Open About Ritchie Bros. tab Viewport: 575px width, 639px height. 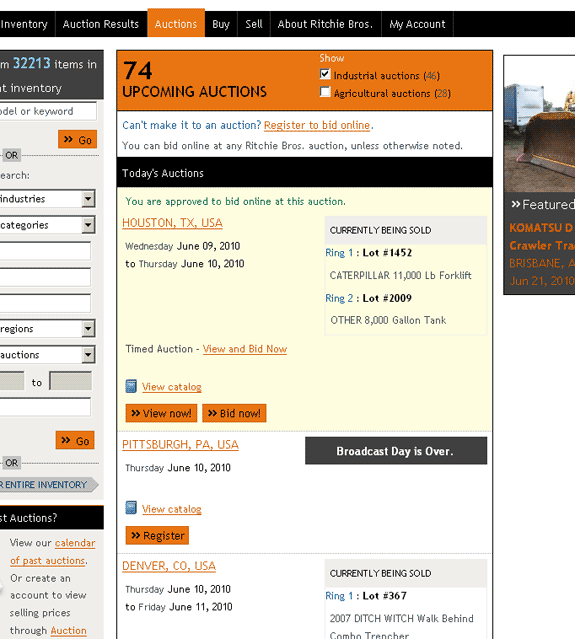[325, 24]
